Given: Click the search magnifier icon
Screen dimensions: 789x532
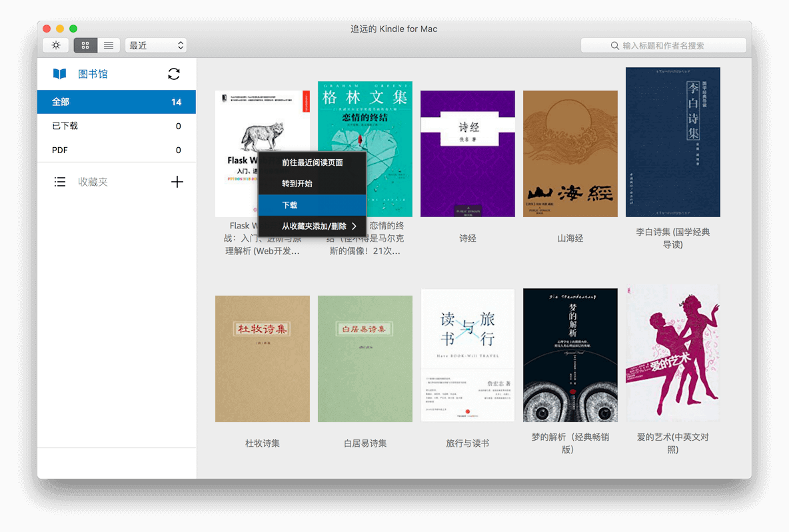Looking at the screenshot, I should point(615,46).
